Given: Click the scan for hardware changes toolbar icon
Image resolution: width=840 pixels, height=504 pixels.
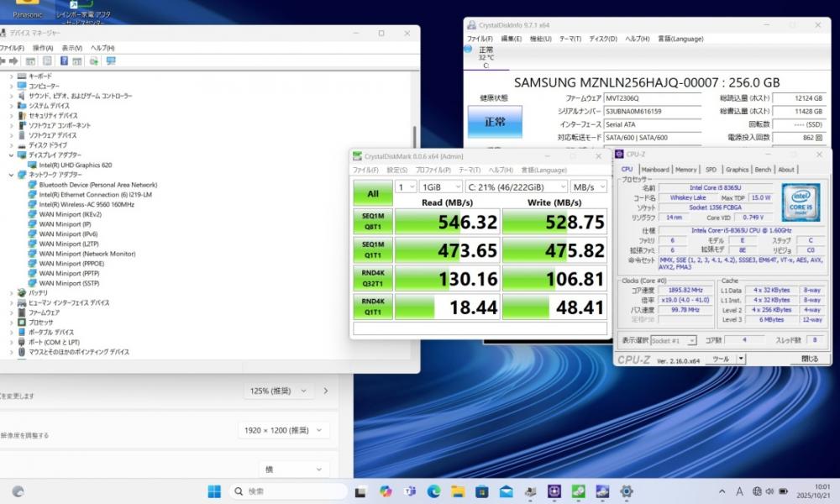Looking at the screenshot, I should click(x=111, y=61).
